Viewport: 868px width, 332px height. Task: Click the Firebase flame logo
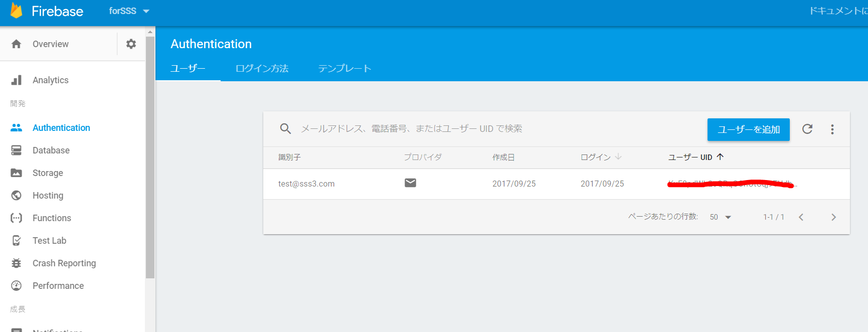coord(17,11)
